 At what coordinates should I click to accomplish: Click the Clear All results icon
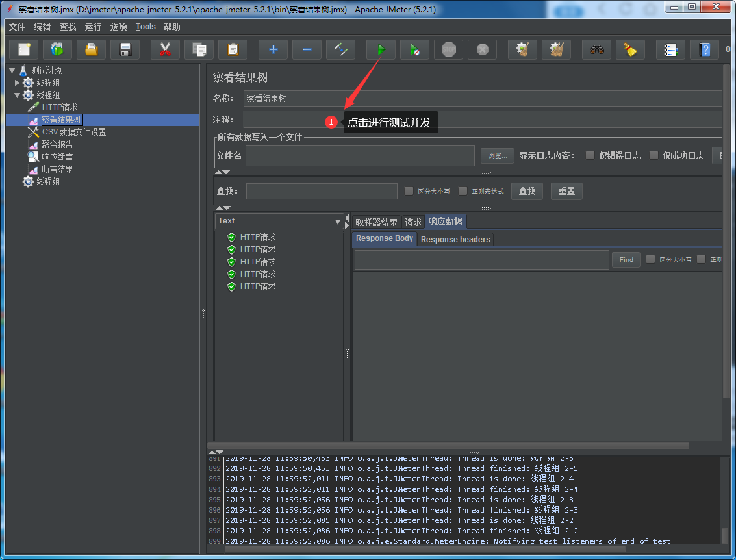(x=556, y=50)
